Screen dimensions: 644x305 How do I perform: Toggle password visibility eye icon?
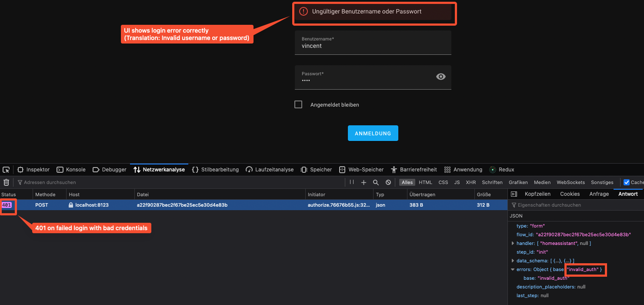(441, 77)
